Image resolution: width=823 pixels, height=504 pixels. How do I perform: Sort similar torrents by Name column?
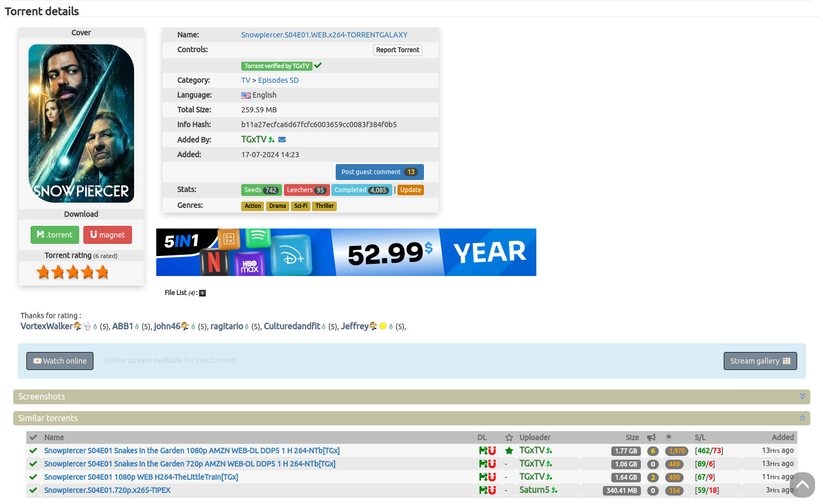[54, 438]
